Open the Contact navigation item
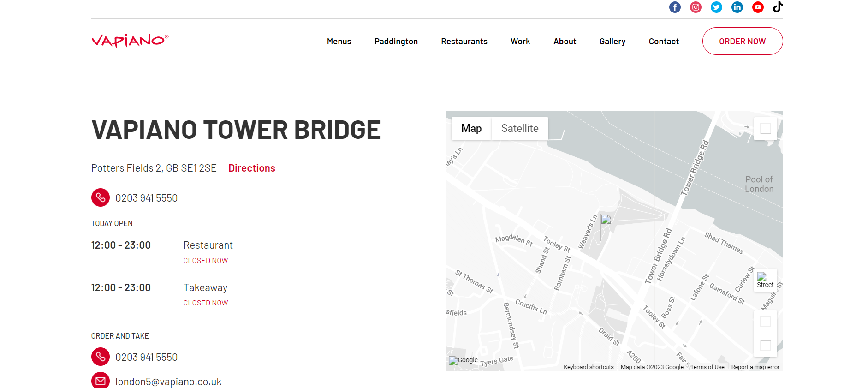868x388 pixels. click(664, 42)
